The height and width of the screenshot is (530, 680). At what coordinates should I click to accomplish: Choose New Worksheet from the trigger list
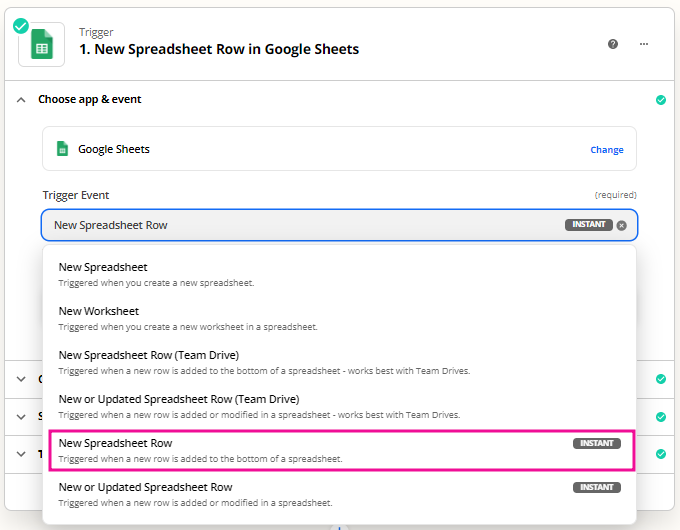click(x=99, y=311)
